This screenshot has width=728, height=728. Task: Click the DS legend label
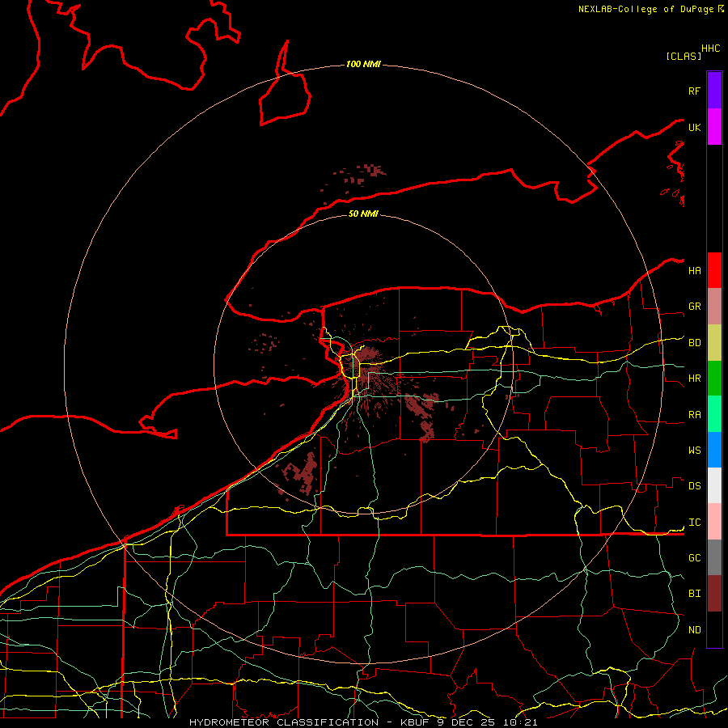(x=694, y=486)
